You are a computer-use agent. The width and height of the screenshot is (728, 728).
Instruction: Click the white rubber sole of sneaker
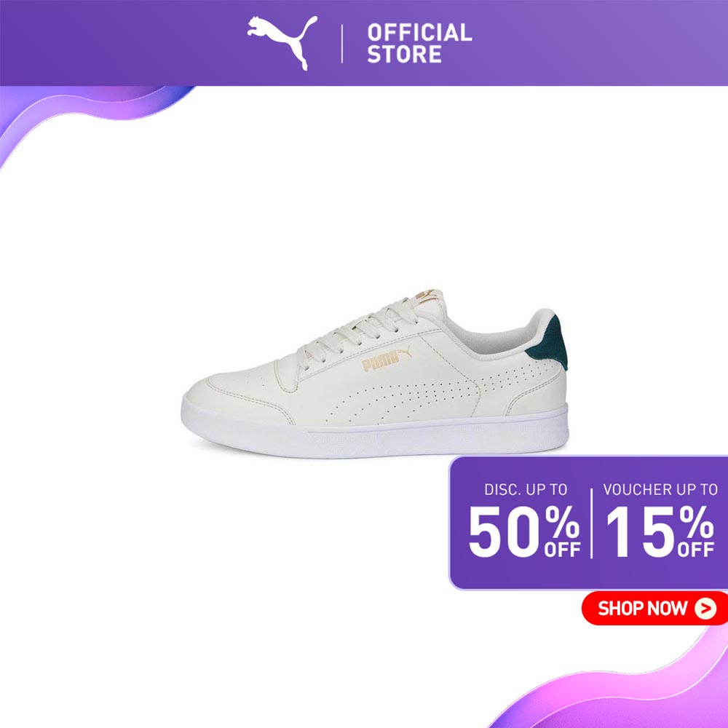tap(375, 432)
